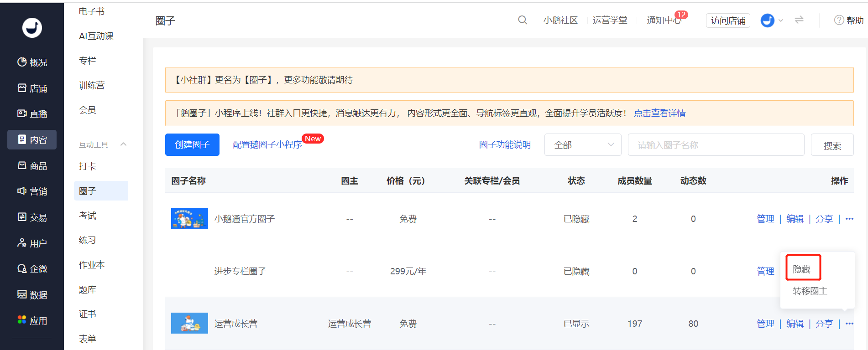The height and width of the screenshot is (350, 868).
Task: Click 分享 for 运营成长营
Action: [x=824, y=324]
